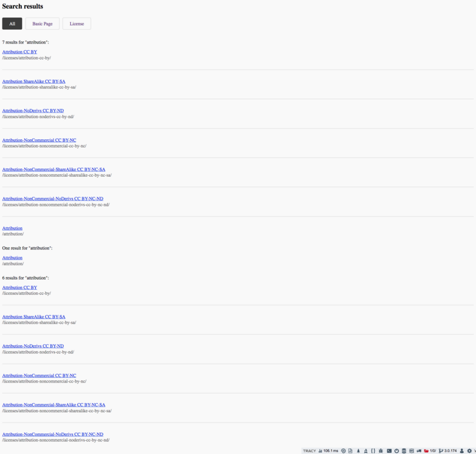The width and height of the screenshot is (476, 454).
Task: Switch to the Basic Page filter tab
Action: click(42, 24)
